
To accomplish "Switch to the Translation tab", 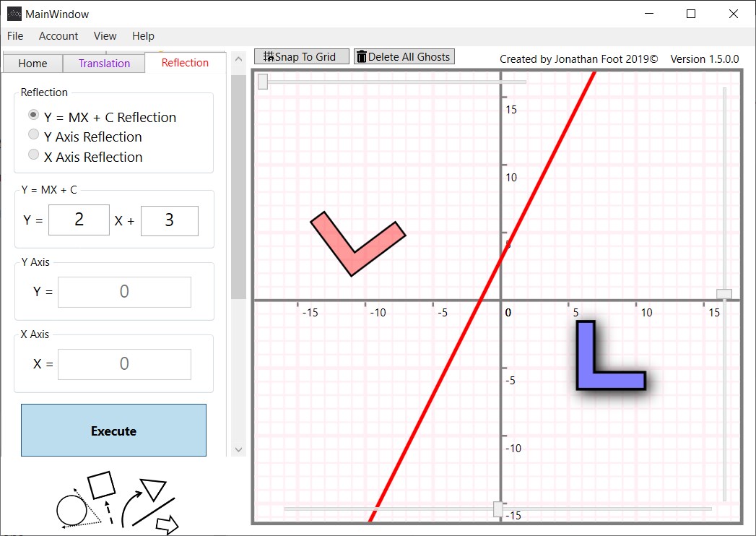I will 104,63.
